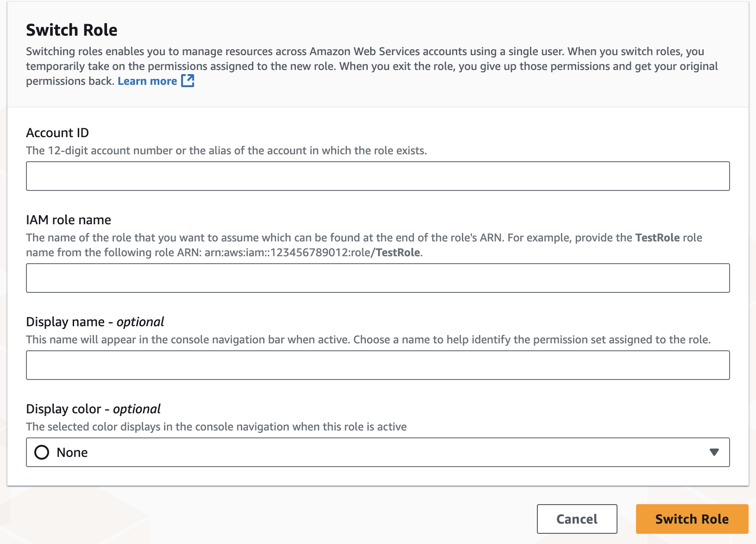This screenshot has width=756, height=544.
Task: Click the external link icon beside Learn more
Action: [x=188, y=81]
